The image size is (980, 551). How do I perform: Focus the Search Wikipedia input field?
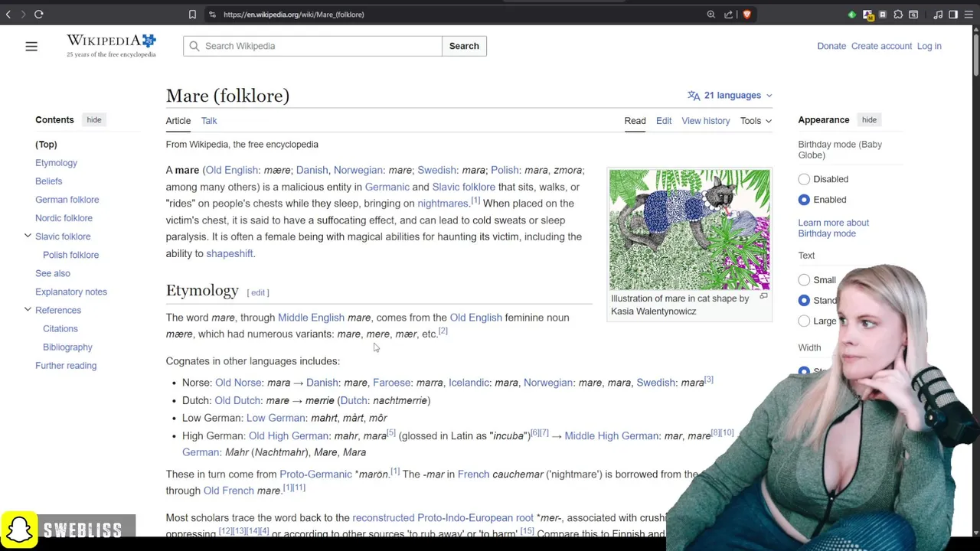[x=312, y=46]
